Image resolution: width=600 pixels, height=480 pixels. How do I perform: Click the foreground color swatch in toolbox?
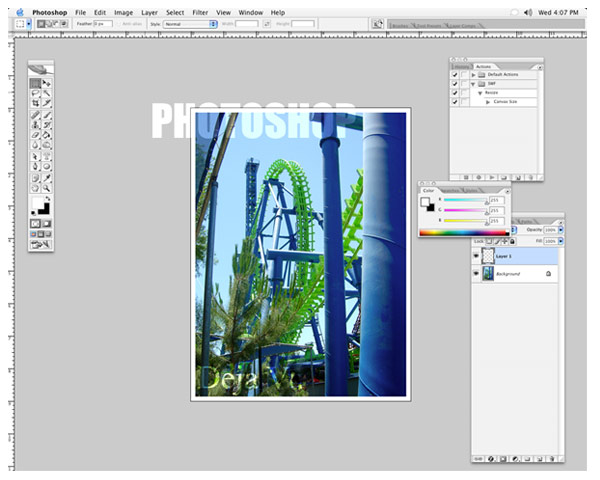pos(38,202)
